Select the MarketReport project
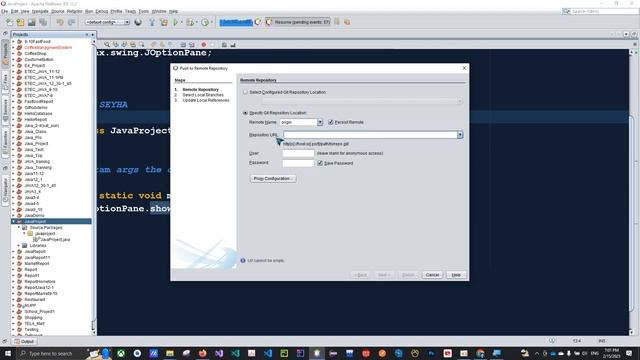640x360 pixels. click(37, 263)
